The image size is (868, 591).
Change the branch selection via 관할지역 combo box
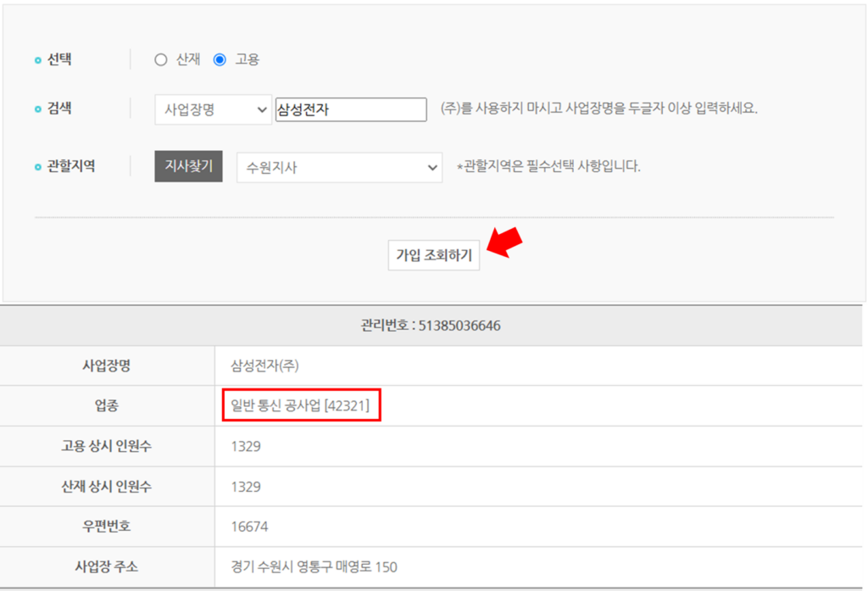coord(339,167)
